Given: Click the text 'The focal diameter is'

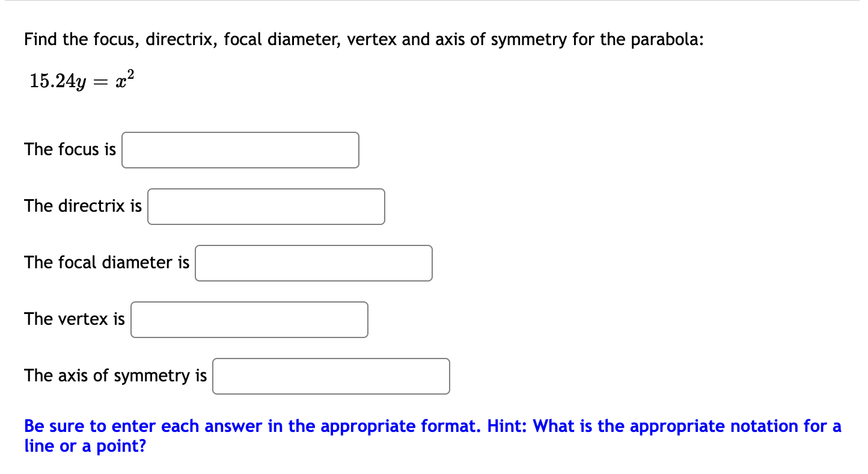Looking at the screenshot, I should (106, 262).
